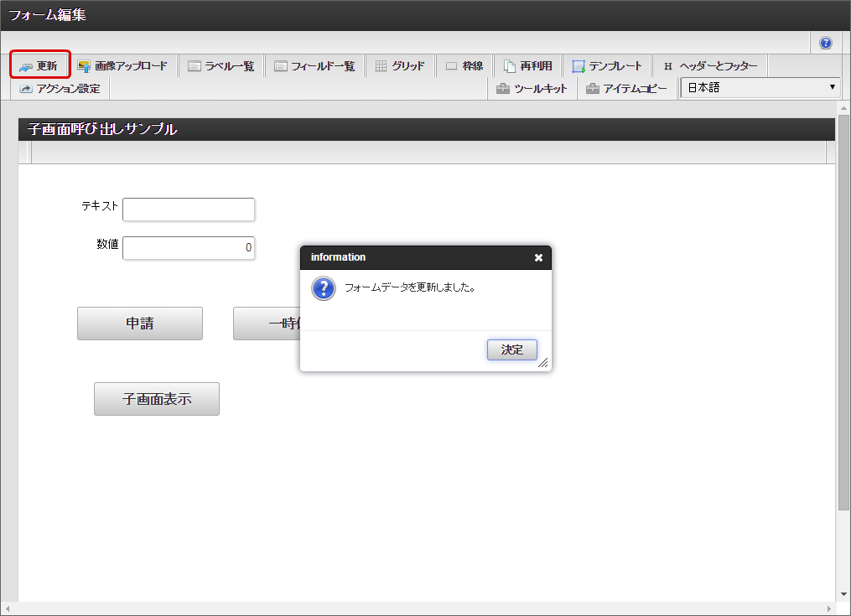Open the ツールキット toolkit
The image size is (851, 616).
tap(532, 89)
